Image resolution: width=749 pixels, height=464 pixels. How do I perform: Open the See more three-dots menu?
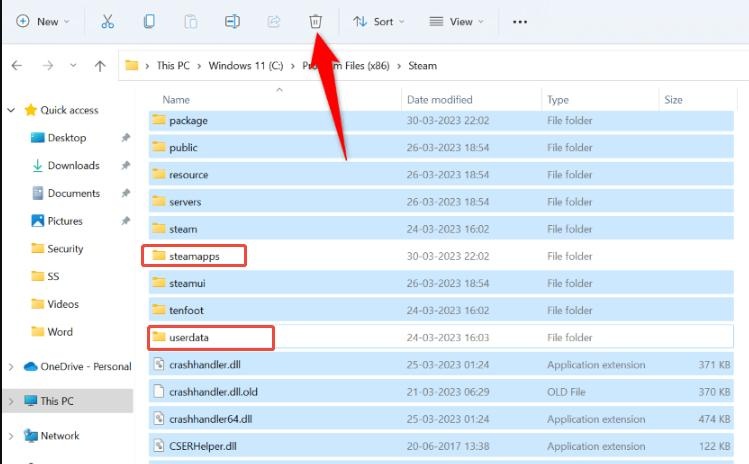pyautogui.click(x=520, y=22)
